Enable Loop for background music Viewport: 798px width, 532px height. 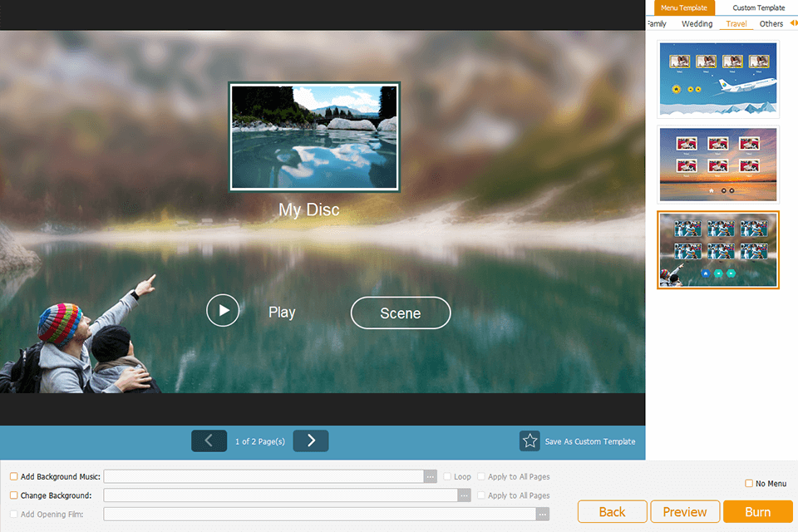tap(446, 476)
